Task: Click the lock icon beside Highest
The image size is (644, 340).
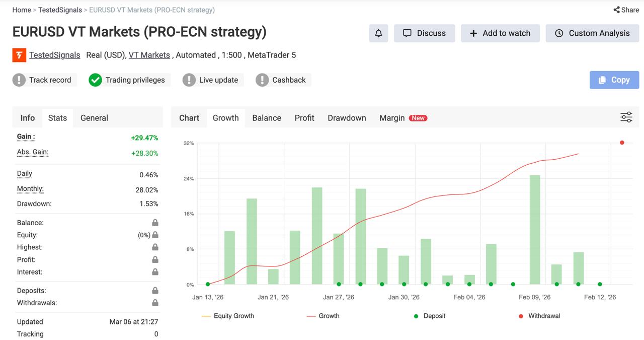Action: 155,247
